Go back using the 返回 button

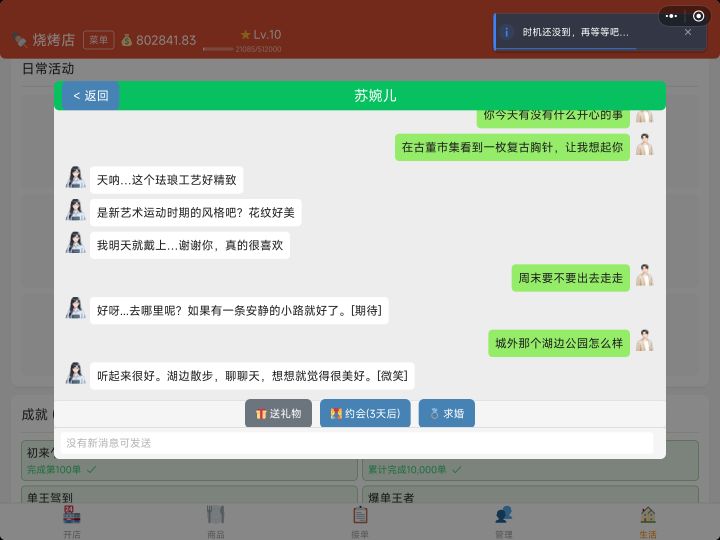90,96
